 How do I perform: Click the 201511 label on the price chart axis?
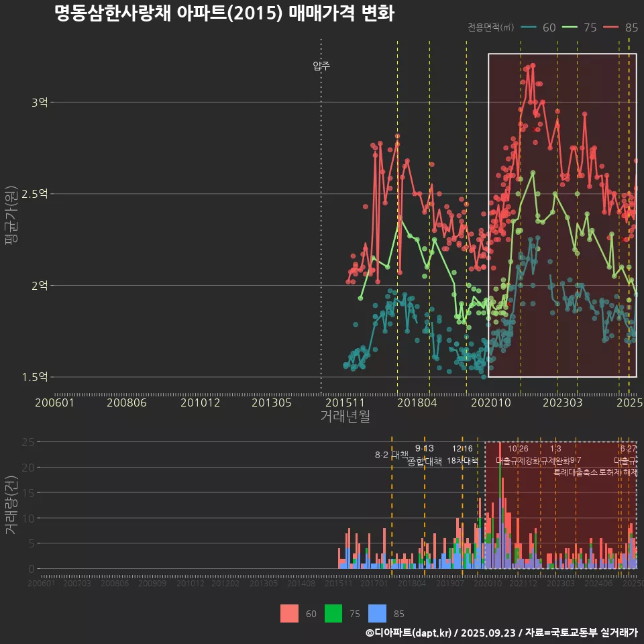click(345, 402)
